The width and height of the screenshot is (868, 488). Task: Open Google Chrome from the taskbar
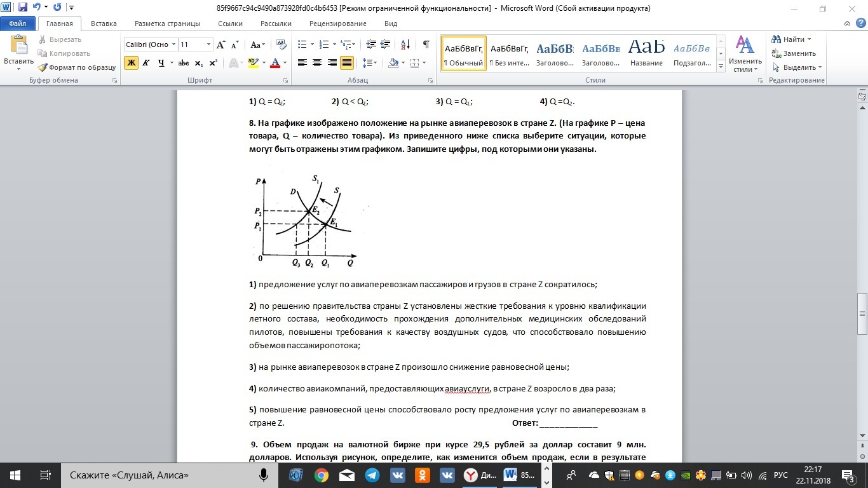(321, 475)
